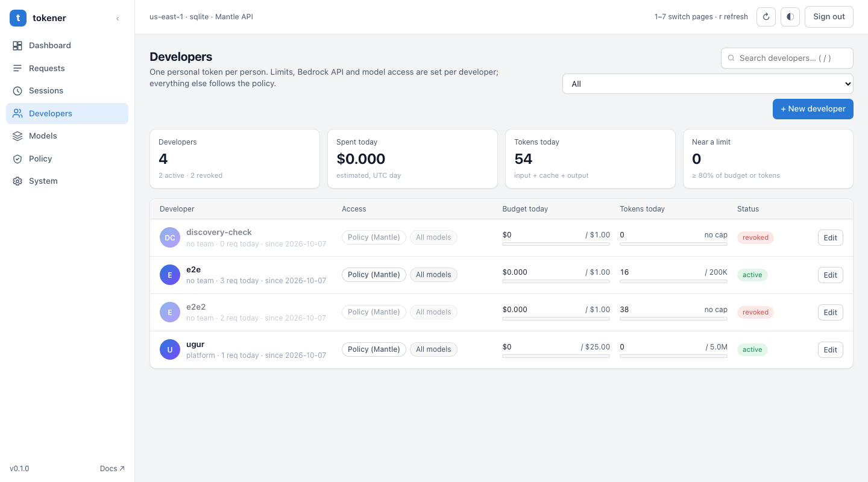
Task: Click the Sessions clock icon
Action: click(17, 91)
